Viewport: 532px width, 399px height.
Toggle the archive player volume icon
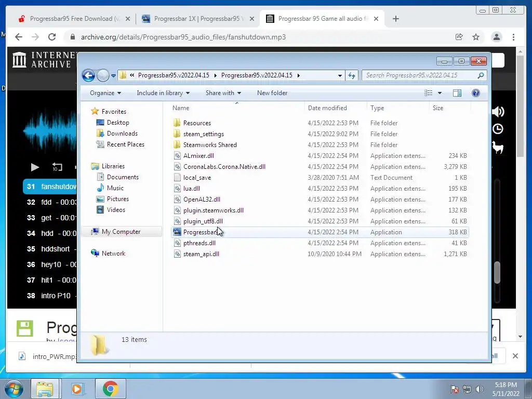(x=498, y=111)
